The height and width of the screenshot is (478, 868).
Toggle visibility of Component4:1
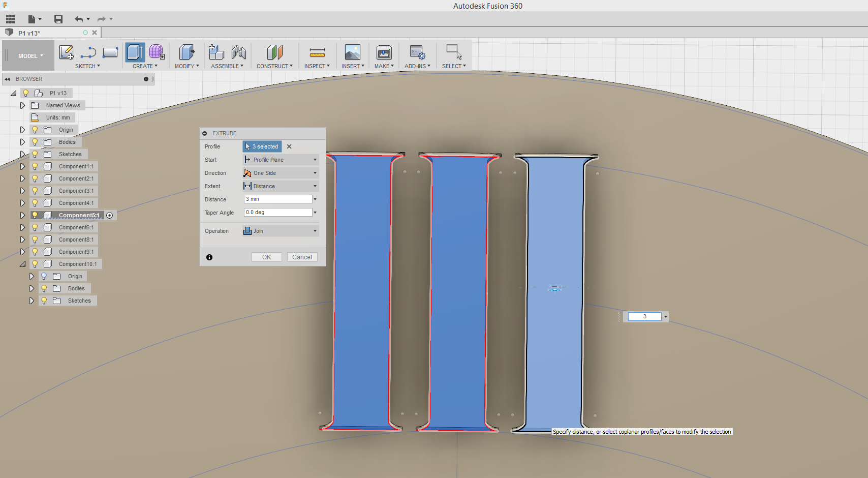(x=35, y=203)
